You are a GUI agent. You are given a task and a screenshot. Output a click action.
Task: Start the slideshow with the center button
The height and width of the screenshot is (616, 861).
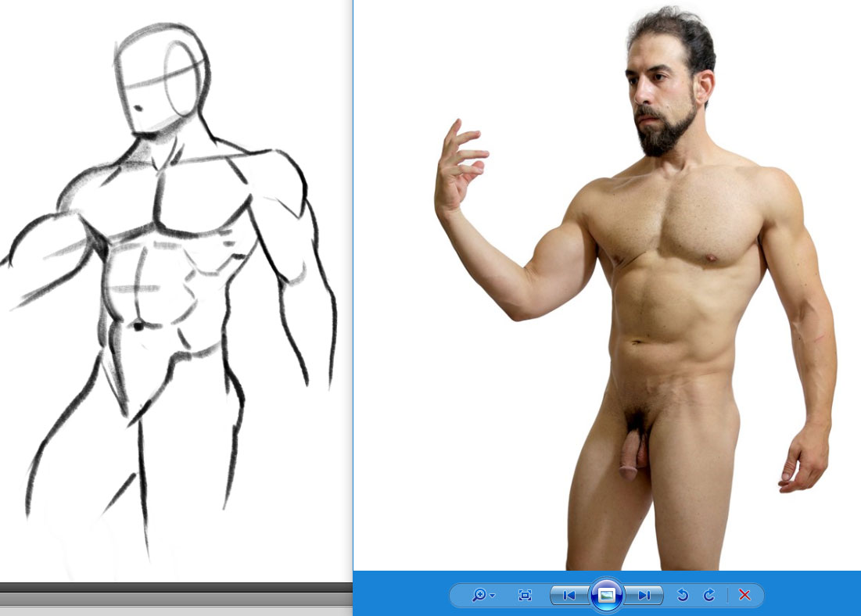(x=606, y=595)
